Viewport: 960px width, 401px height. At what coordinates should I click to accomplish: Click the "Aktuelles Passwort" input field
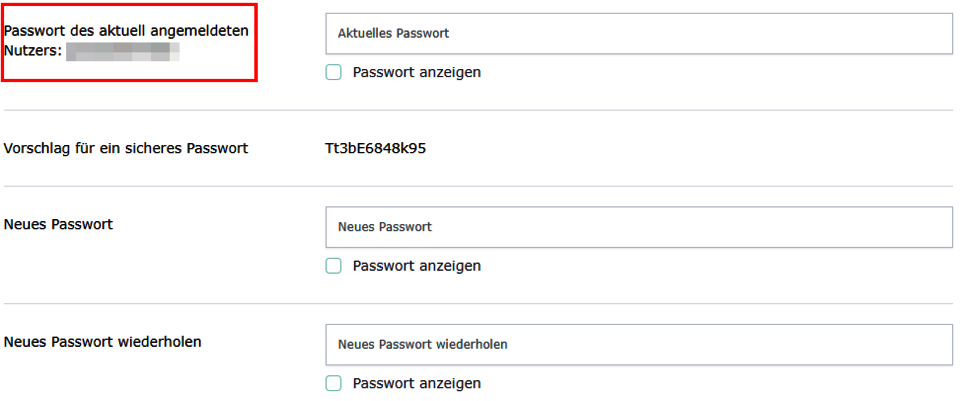(x=638, y=33)
